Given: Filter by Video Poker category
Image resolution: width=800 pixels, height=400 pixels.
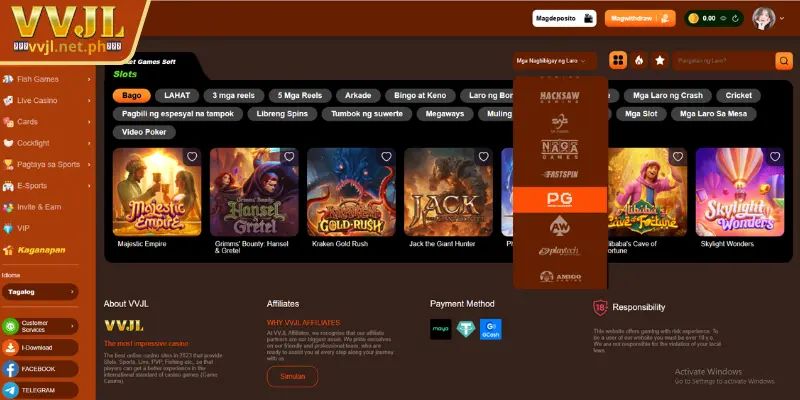Looking at the screenshot, I should 144,132.
